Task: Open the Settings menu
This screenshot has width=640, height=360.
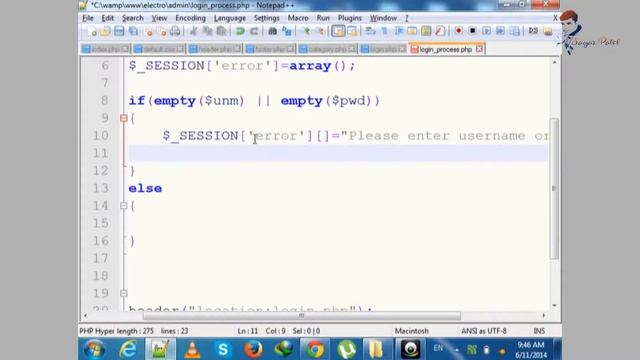Action: [267, 18]
